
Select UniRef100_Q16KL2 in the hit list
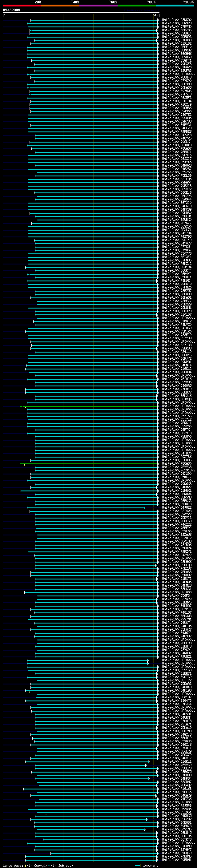(x=176, y=369)
